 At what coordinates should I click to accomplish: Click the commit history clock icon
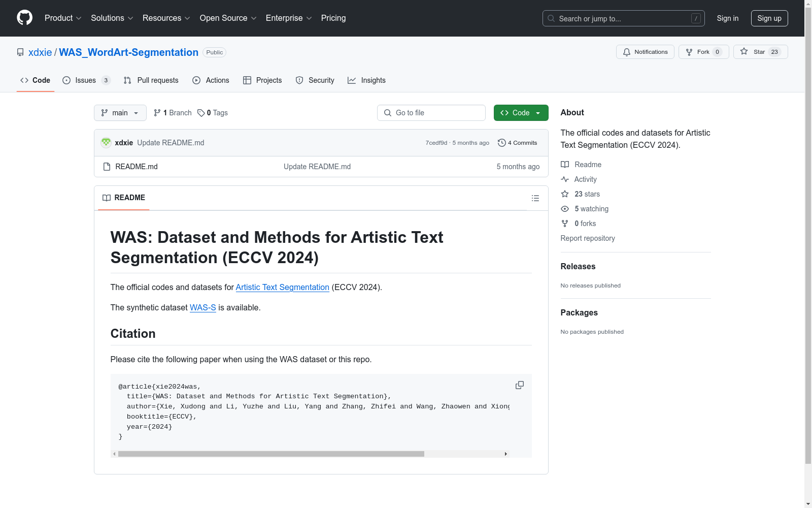[501, 143]
